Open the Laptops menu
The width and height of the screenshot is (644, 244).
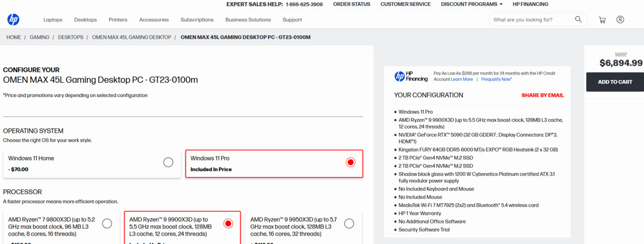point(53,20)
